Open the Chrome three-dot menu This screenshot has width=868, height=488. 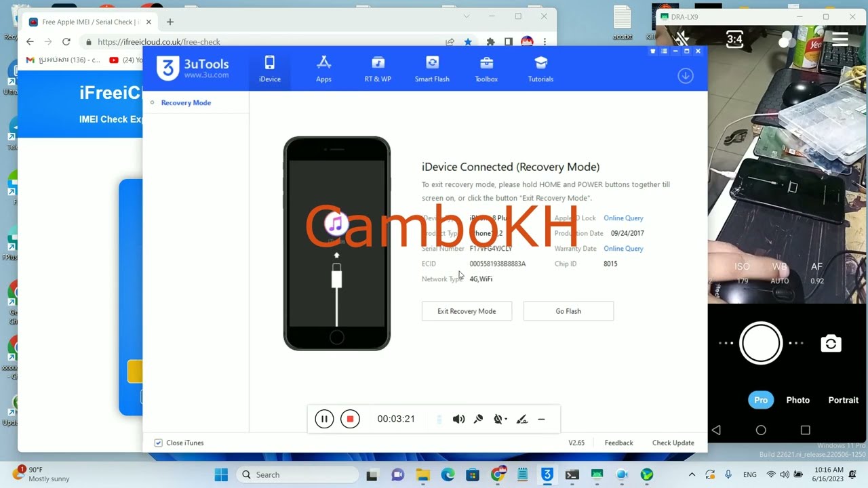(x=545, y=42)
